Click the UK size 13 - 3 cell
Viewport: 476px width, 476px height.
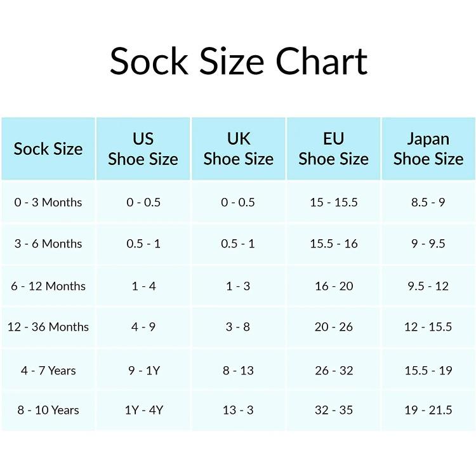coord(238,410)
